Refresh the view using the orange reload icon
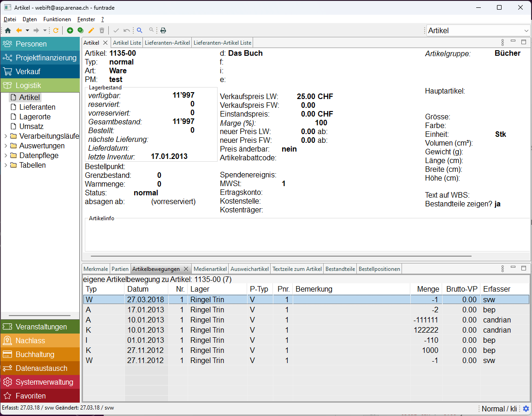 [56, 30]
